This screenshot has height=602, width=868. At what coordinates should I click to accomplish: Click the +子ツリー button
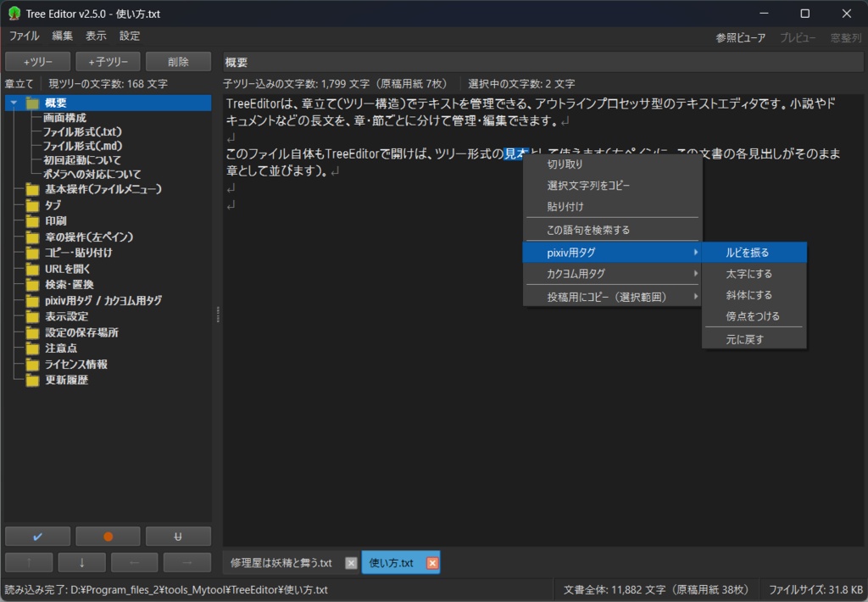point(108,62)
